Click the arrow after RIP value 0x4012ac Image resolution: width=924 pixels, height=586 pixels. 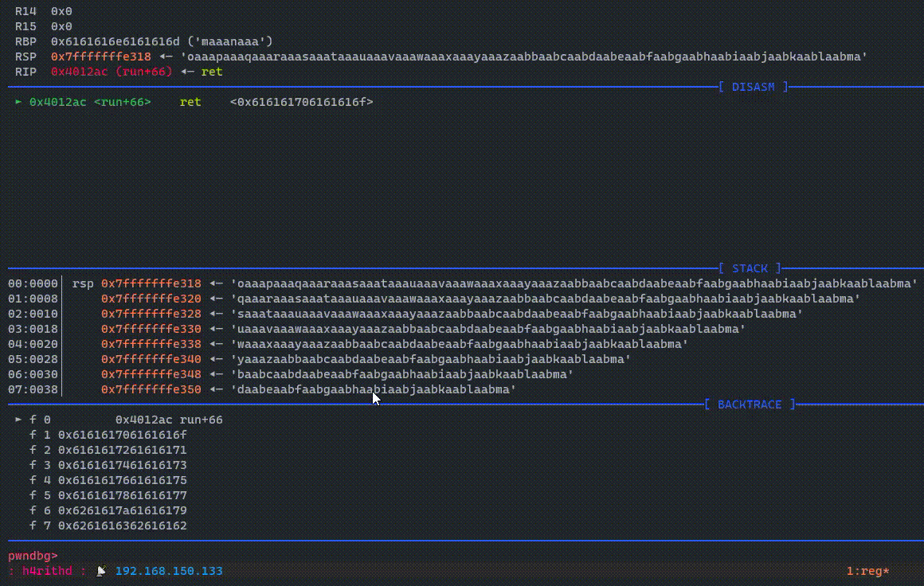coord(187,72)
